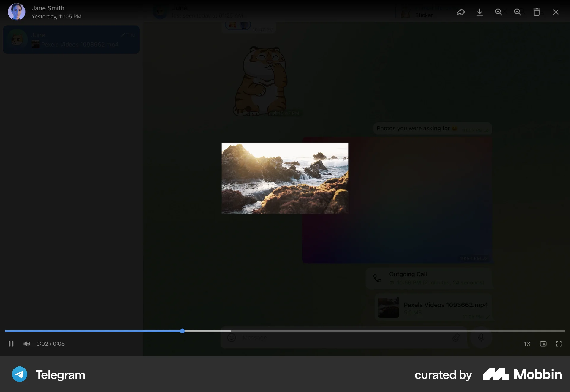Select the microphone voice message icon

tap(481, 337)
